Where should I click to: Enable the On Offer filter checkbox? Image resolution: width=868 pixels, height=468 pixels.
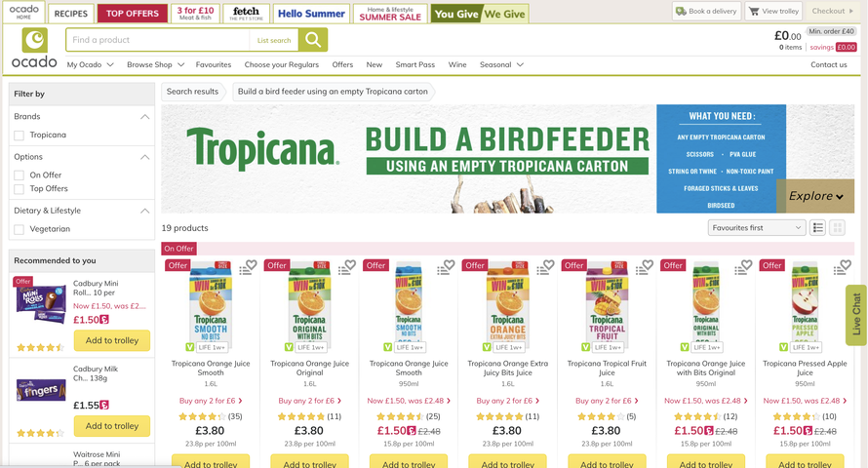point(20,175)
